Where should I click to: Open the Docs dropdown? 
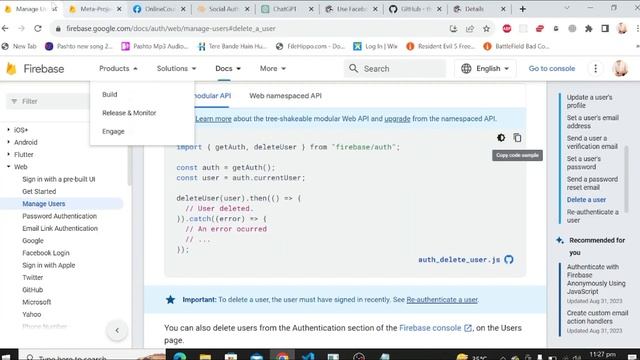pos(228,69)
